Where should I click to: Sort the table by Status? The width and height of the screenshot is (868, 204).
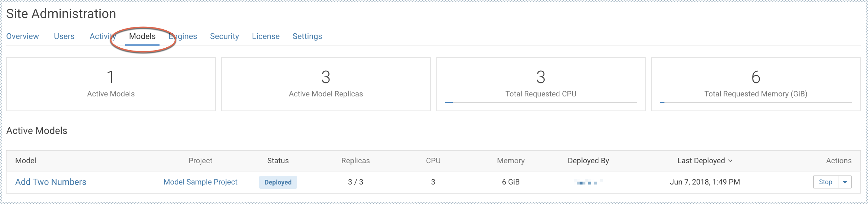pos(278,161)
